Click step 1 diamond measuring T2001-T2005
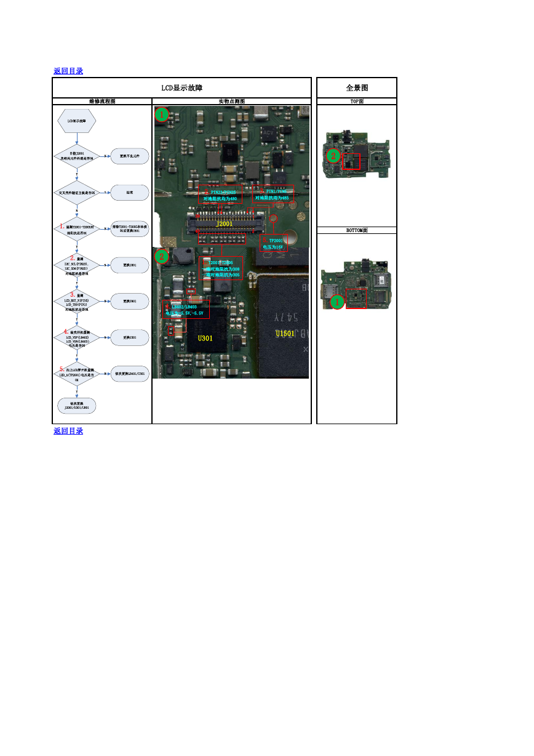The image size is (534, 756). click(x=77, y=230)
